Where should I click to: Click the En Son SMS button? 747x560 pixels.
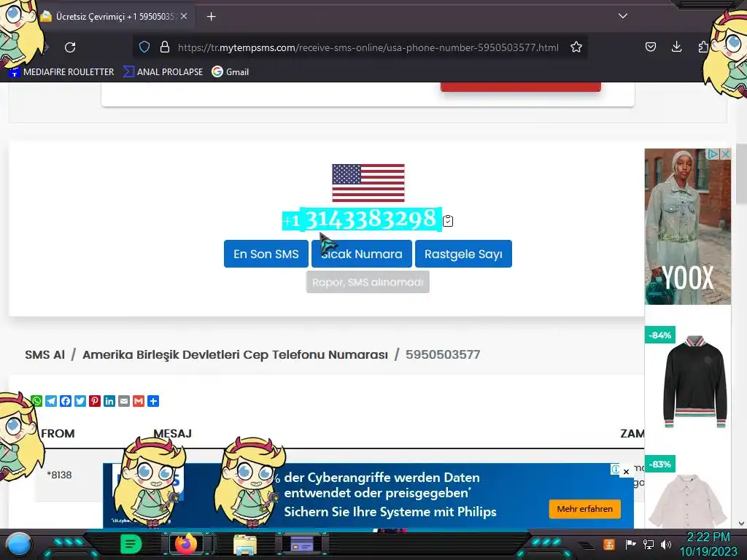tap(266, 254)
